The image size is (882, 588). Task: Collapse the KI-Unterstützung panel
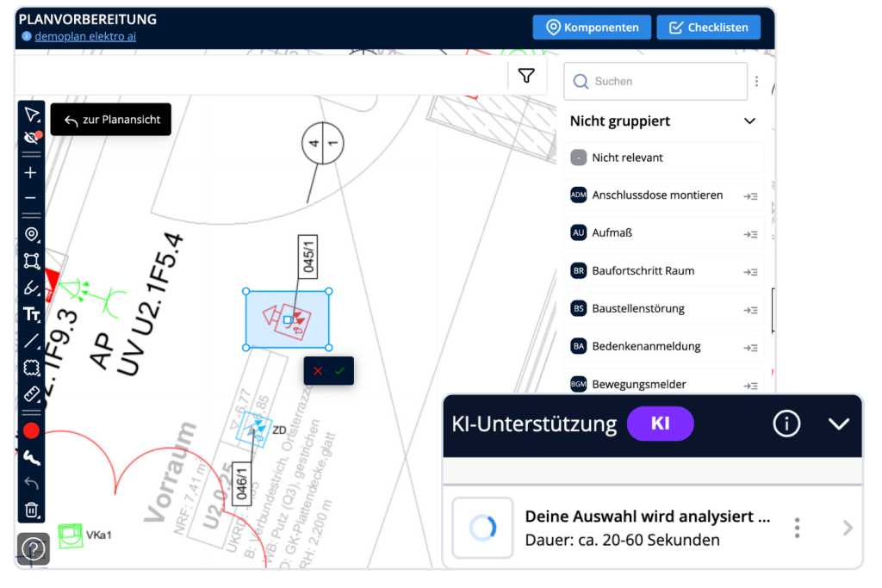tap(838, 424)
